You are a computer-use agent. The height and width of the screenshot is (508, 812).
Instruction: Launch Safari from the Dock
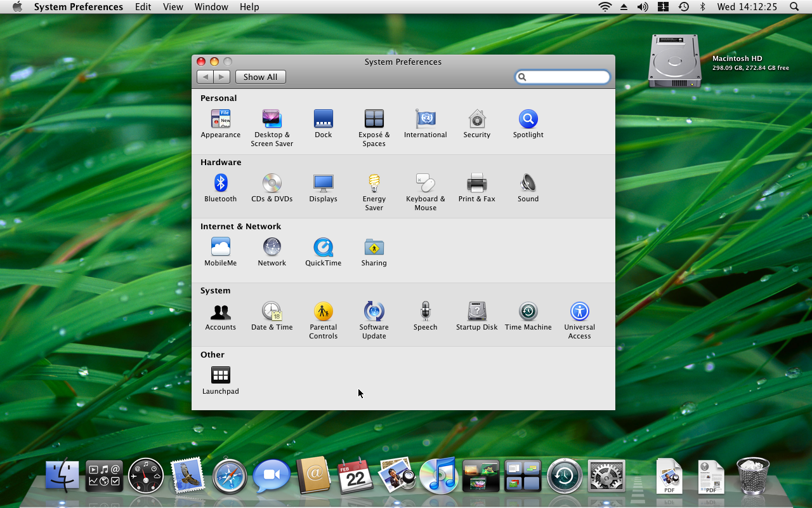point(229,476)
